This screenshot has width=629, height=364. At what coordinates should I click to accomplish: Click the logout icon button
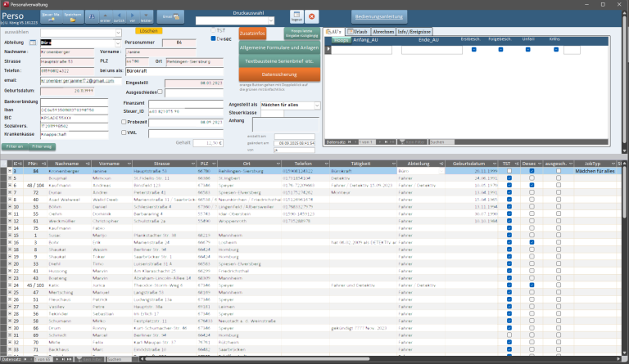click(296, 16)
